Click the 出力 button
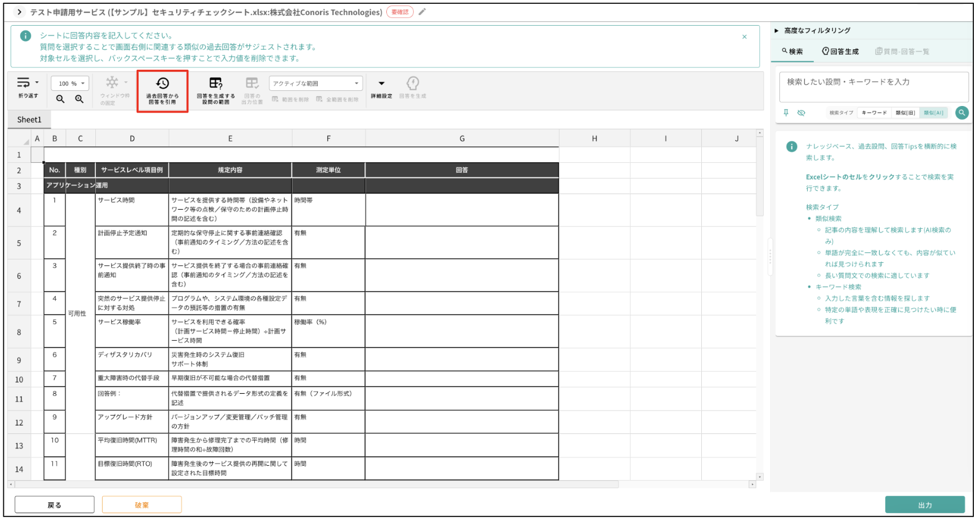The image size is (980, 521). (925, 504)
